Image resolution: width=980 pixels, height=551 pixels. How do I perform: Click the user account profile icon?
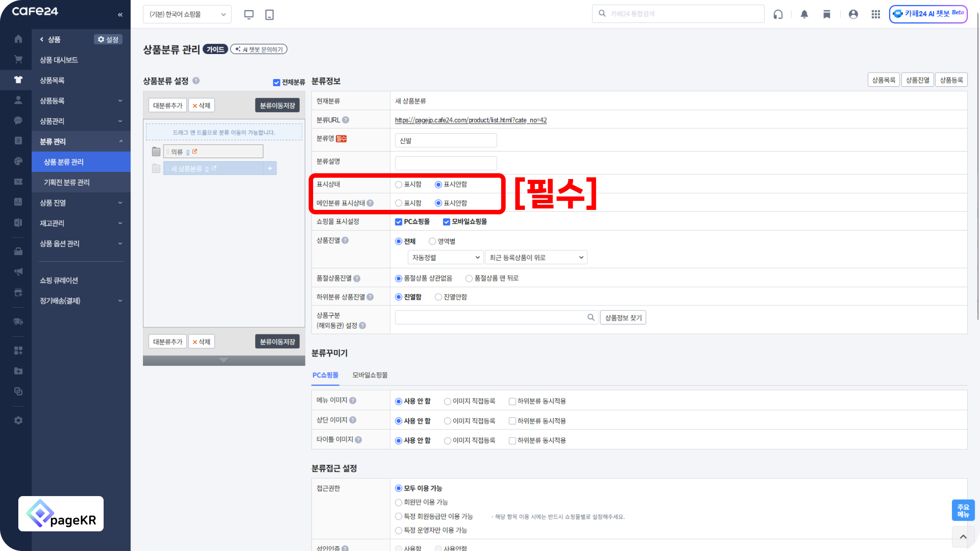tap(853, 14)
